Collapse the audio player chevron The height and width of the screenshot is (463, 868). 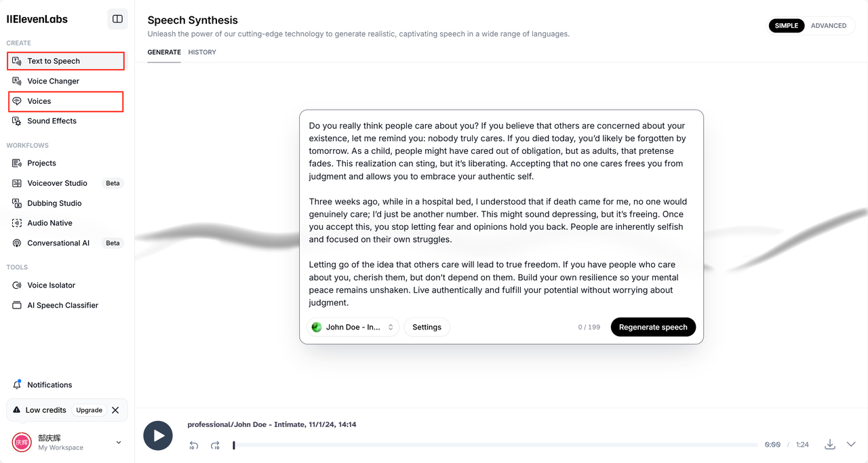[x=851, y=445]
